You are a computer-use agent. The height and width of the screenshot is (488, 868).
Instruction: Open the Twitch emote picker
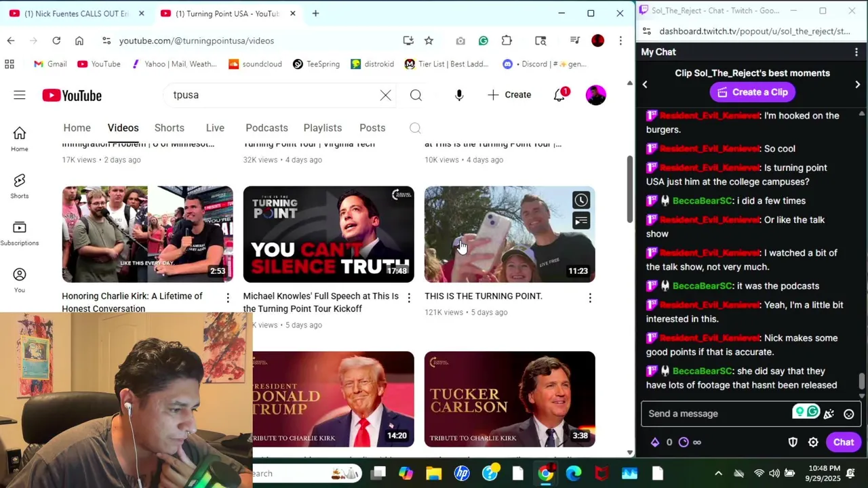[848, 413]
